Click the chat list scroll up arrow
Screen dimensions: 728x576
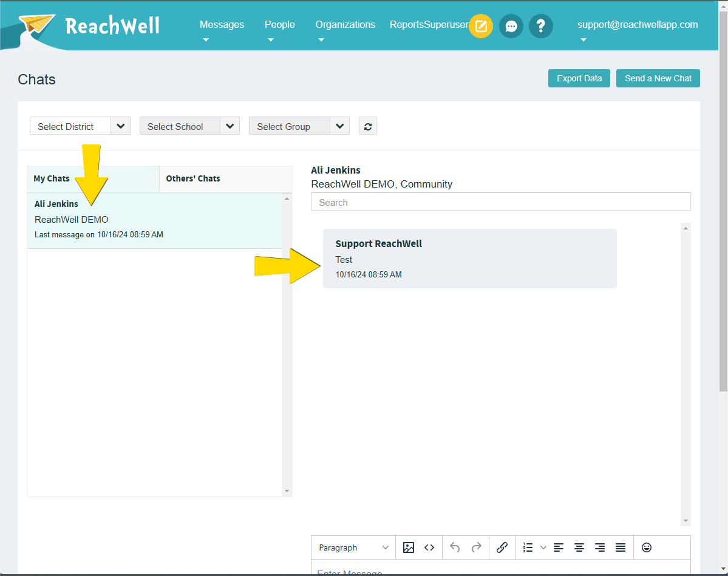point(287,198)
